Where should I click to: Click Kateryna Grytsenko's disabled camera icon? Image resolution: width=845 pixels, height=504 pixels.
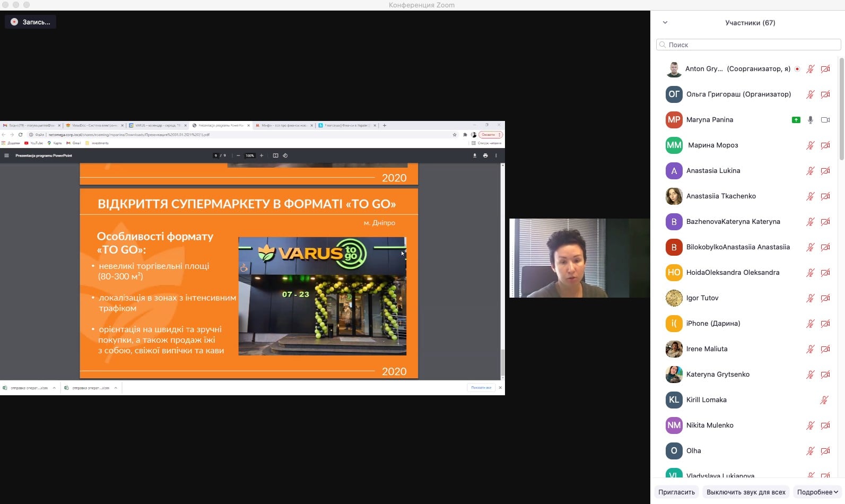click(825, 375)
